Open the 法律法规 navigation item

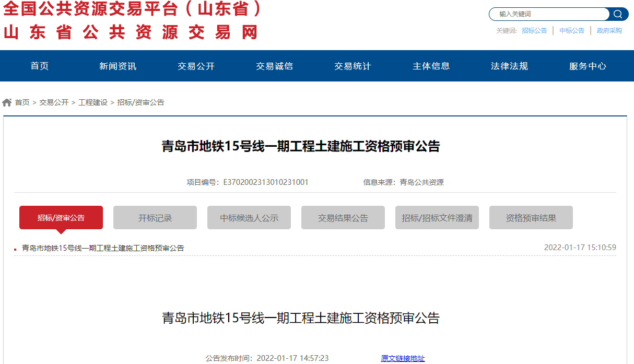(509, 66)
